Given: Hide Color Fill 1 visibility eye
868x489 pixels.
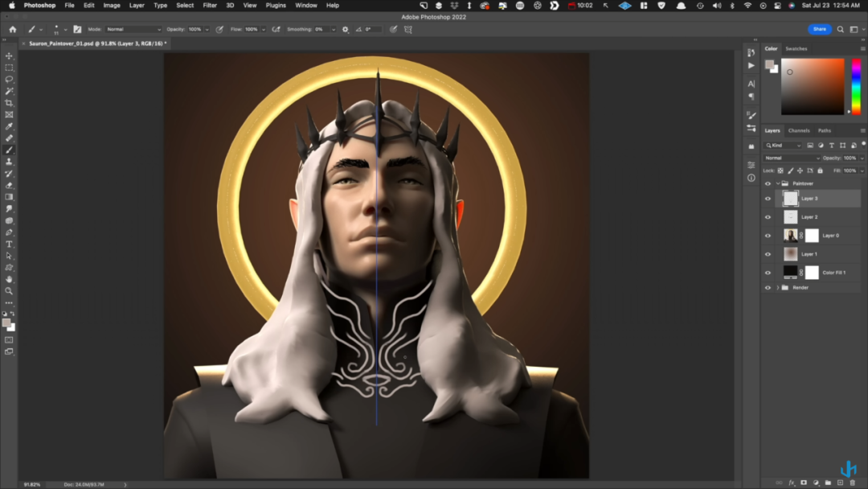Looking at the screenshot, I should [768, 273].
